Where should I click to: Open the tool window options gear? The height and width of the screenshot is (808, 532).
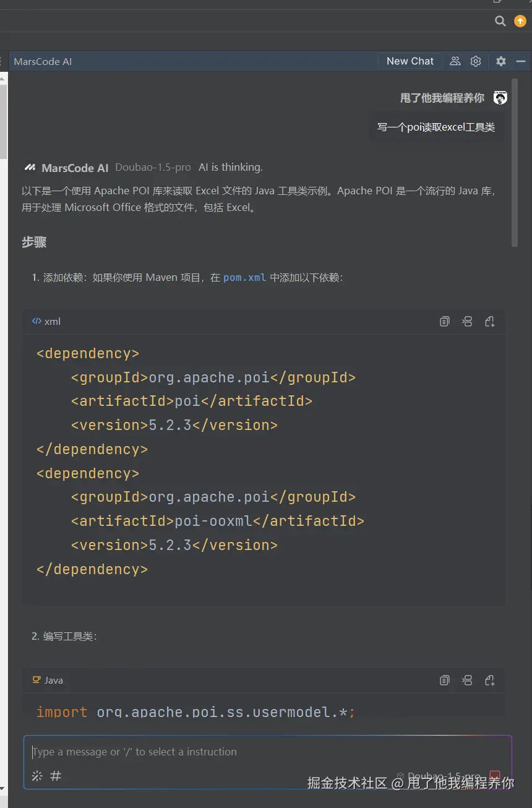click(501, 61)
